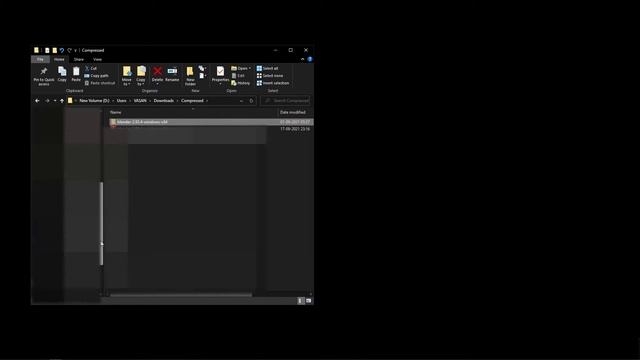Select the blender windows-x64 file row

(211, 122)
